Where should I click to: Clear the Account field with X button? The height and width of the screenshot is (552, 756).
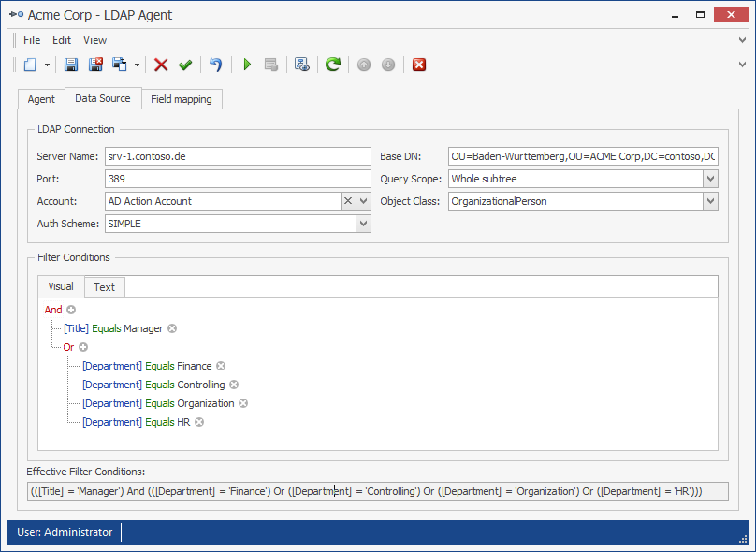click(x=348, y=201)
